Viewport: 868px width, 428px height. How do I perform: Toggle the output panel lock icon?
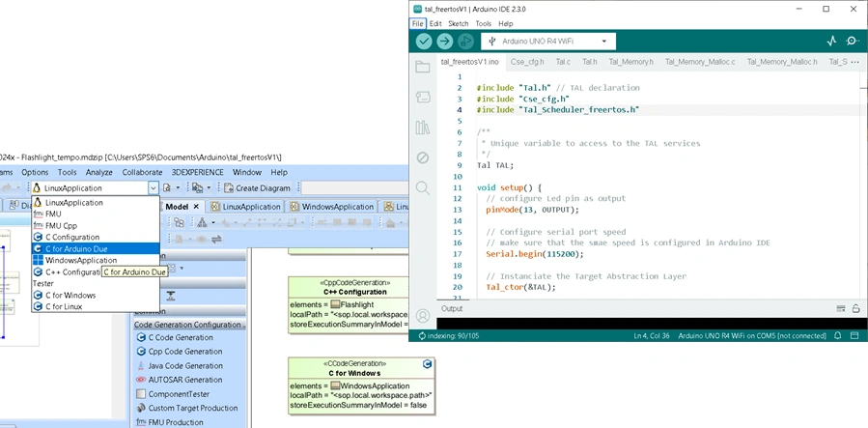tap(856, 309)
